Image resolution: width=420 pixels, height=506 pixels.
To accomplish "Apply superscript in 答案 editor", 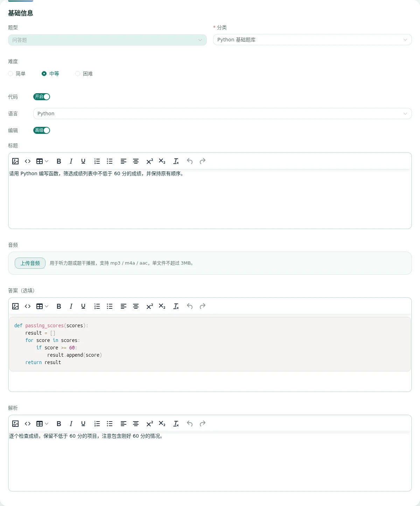I will pyautogui.click(x=150, y=306).
